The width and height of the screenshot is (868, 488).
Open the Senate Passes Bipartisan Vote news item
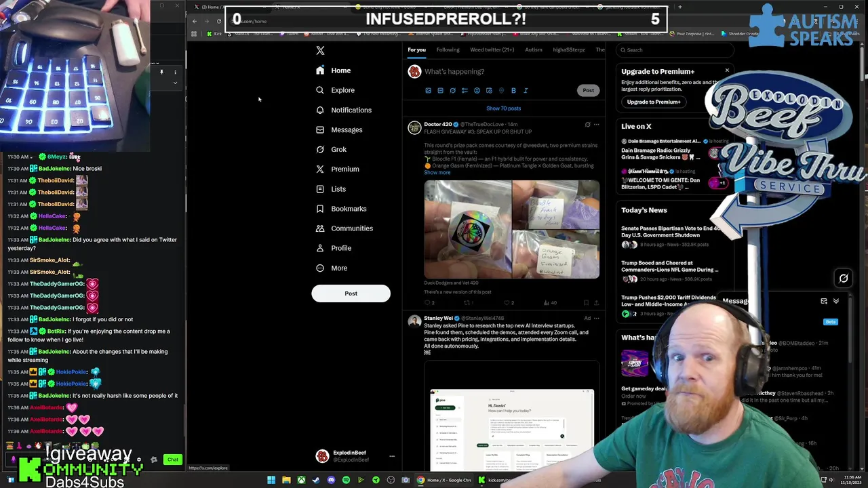pyautogui.click(x=670, y=236)
